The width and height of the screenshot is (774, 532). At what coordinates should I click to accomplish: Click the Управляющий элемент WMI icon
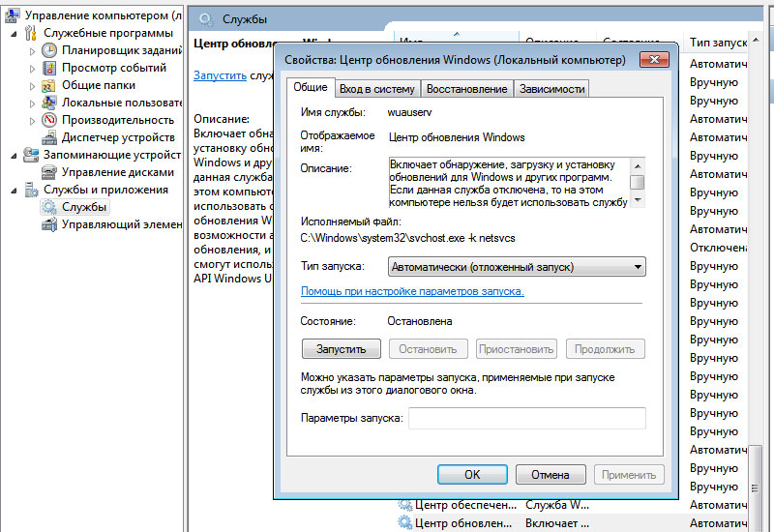(x=49, y=224)
